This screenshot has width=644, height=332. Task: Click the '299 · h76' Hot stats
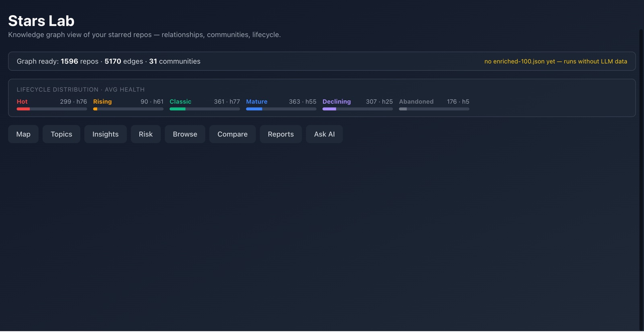(x=73, y=101)
